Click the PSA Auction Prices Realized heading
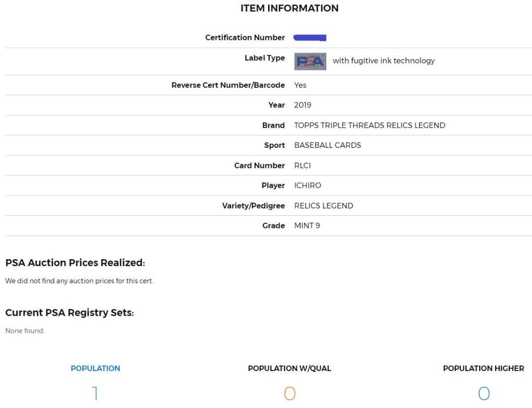Viewport: 532px width, 408px height. point(75,263)
